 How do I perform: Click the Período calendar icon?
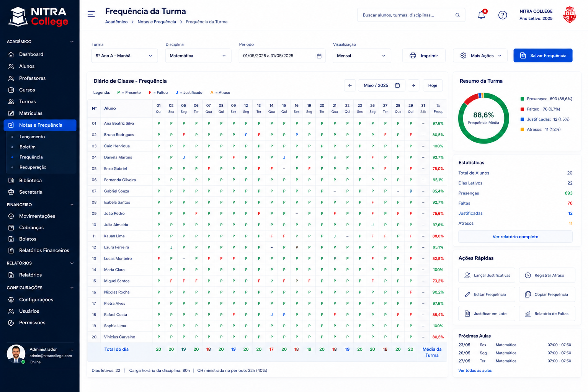tap(319, 56)
